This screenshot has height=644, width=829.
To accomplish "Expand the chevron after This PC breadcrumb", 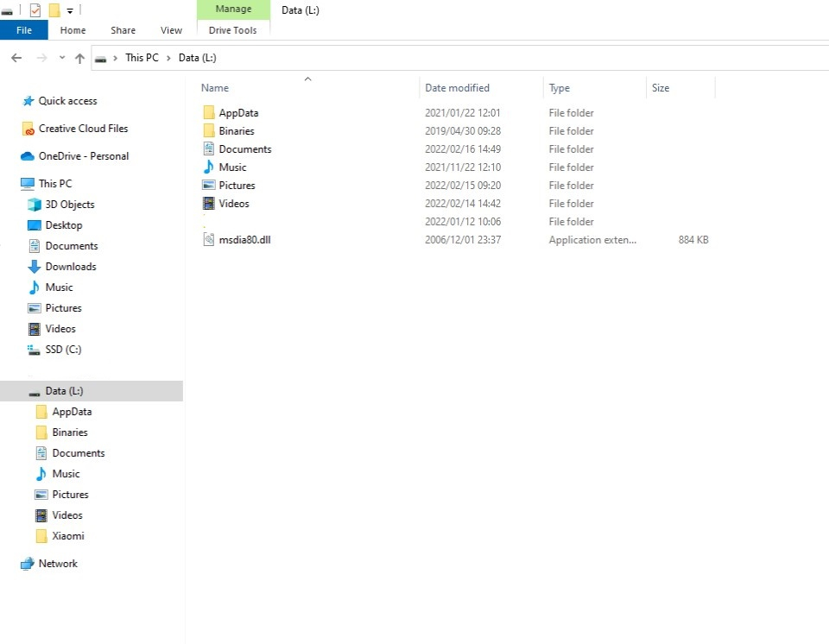I will click(168, 58).
